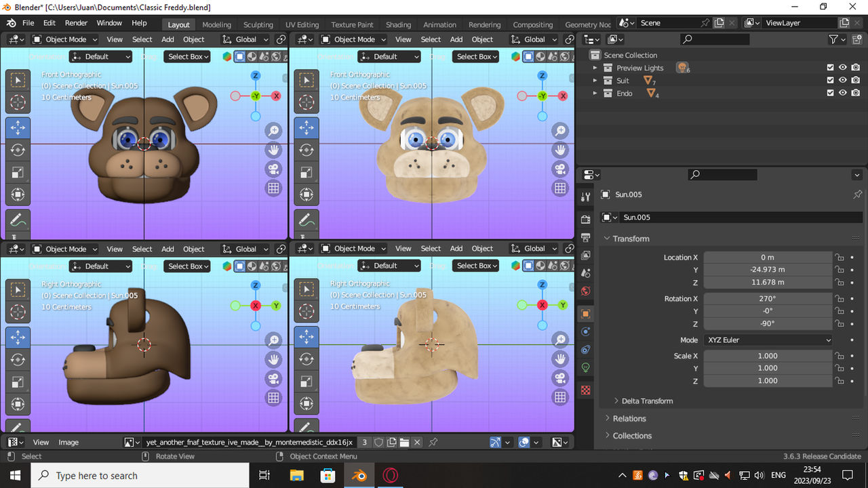Click the Sun.005 object name field

[x=741, y=218]
